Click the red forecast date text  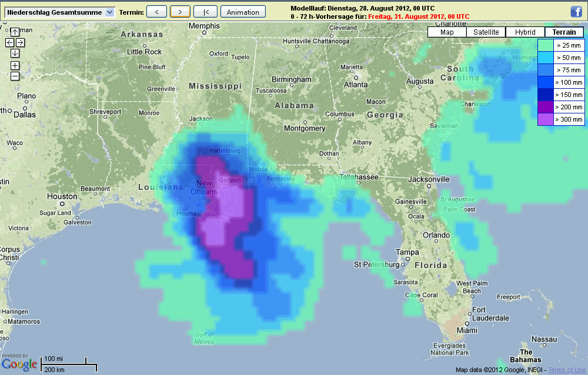(419, 16)
